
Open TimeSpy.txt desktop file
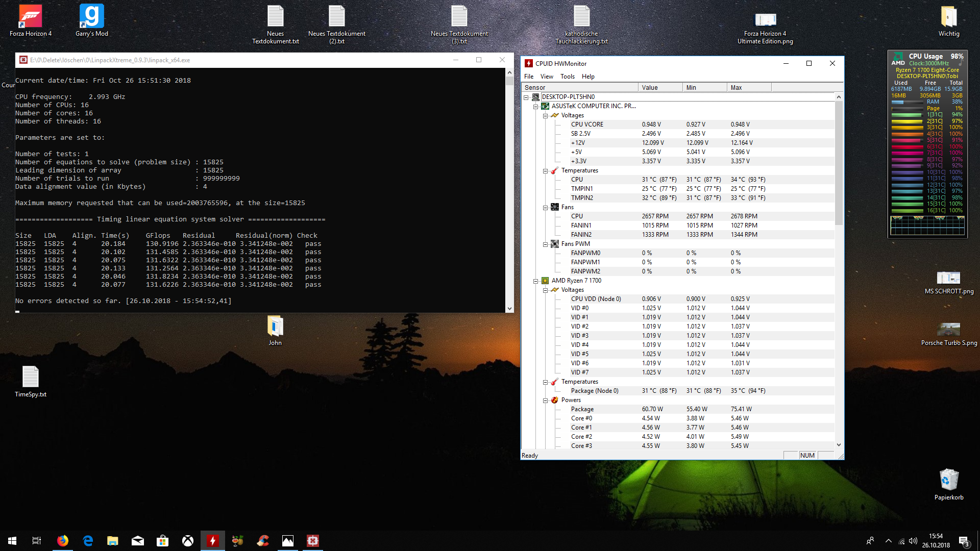31,378
